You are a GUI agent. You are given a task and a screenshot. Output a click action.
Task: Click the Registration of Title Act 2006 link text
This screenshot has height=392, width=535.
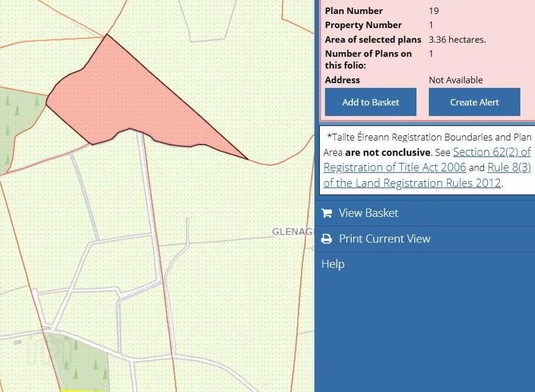point(395,167)
